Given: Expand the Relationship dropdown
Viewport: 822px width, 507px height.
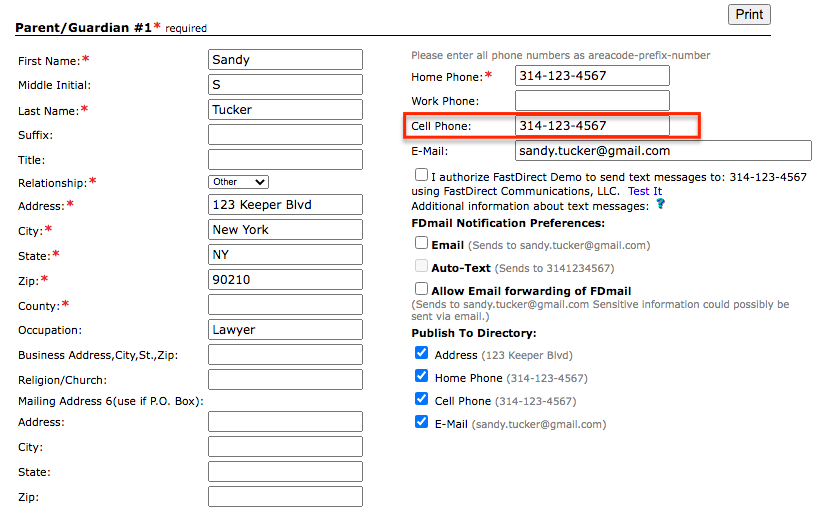Looking at the screenshot, I should (238, 182).
